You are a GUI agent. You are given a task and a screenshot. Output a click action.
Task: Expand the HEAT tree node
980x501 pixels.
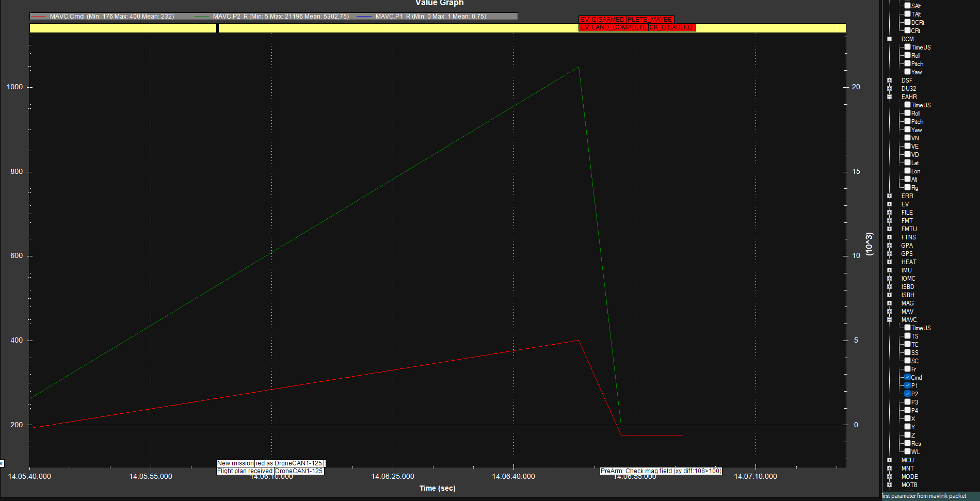(889, 262)
